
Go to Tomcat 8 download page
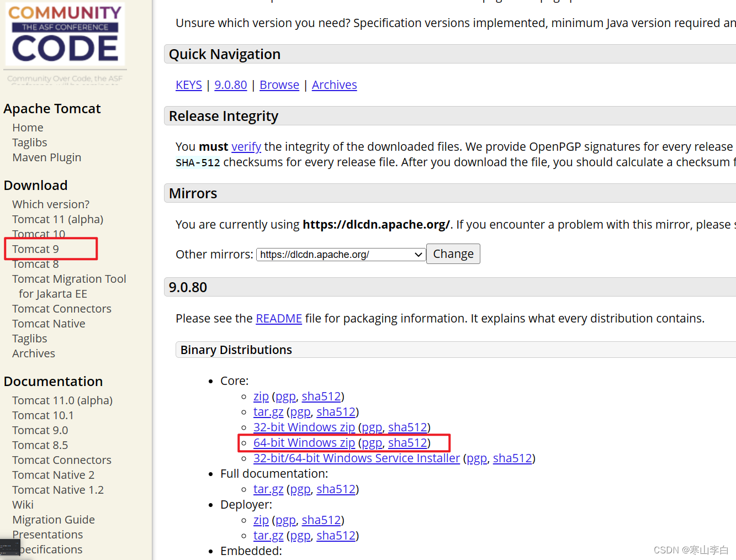pyautogui.click(x=35, y=264)
